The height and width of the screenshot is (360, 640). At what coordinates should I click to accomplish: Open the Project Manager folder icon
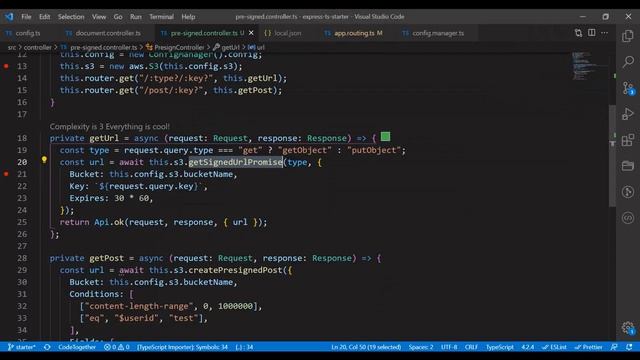click(x=628, y=166)
